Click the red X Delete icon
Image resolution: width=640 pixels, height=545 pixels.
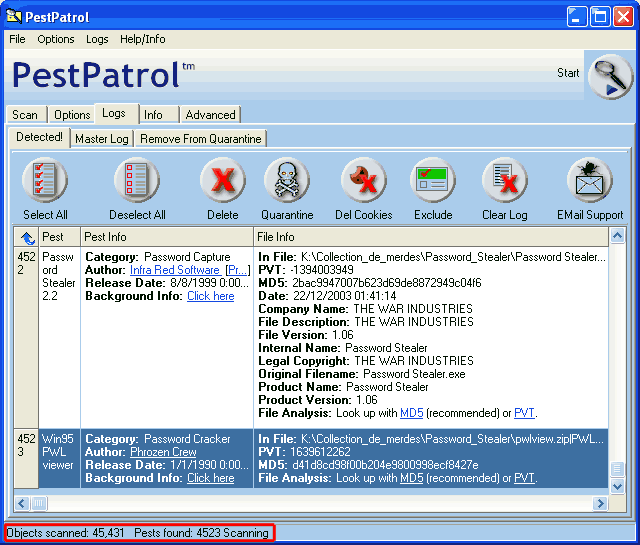223,180
